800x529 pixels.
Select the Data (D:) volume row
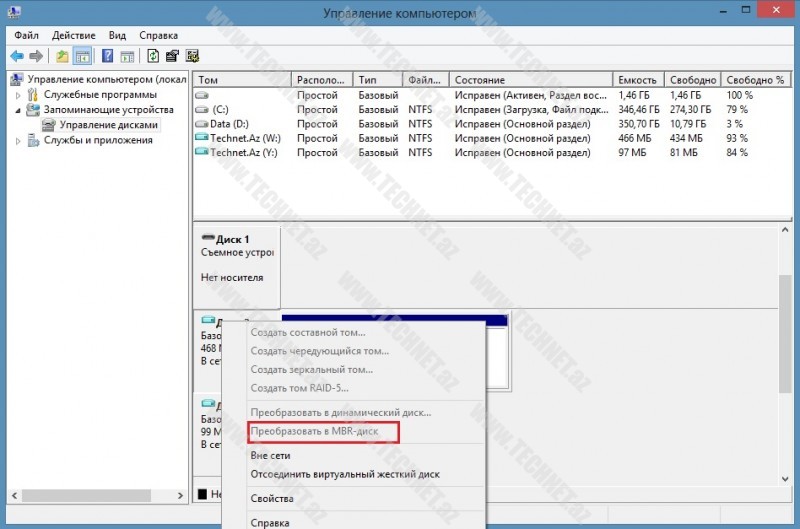(228, 124)
